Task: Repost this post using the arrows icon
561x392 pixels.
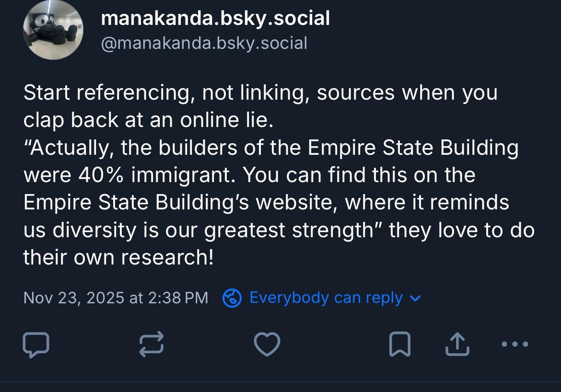Action: (152, 345)
